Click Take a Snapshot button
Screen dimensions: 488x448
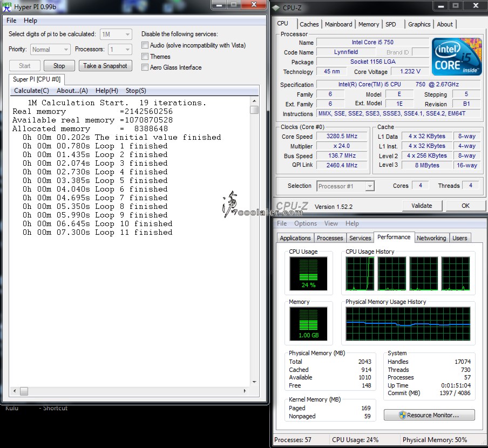tap(105, 66)
